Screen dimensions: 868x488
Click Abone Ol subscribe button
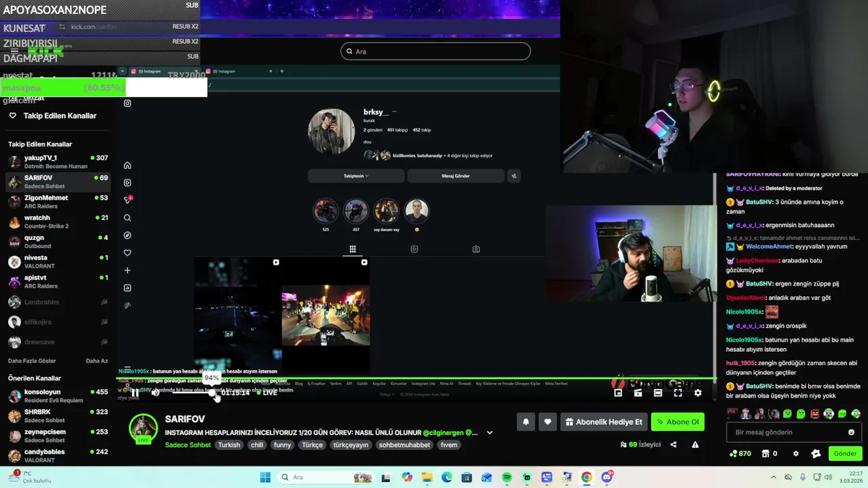click(677, 422)
